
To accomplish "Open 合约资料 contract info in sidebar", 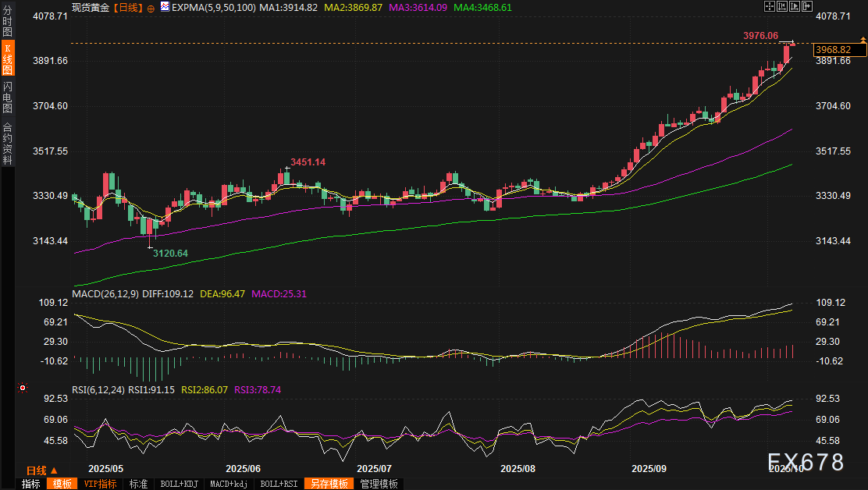I will point(7,143).
